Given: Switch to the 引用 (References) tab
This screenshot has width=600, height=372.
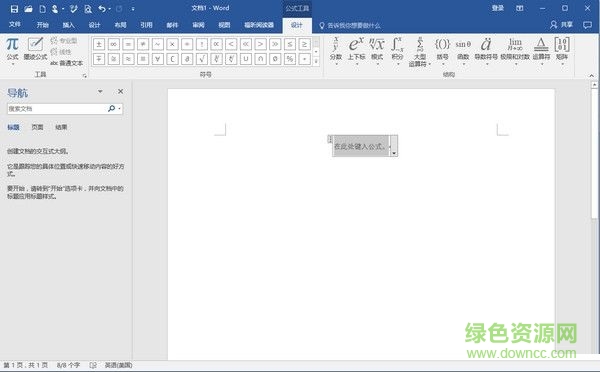Looking at the screenshot, I should pyautogui.click(x=147, y=25).
